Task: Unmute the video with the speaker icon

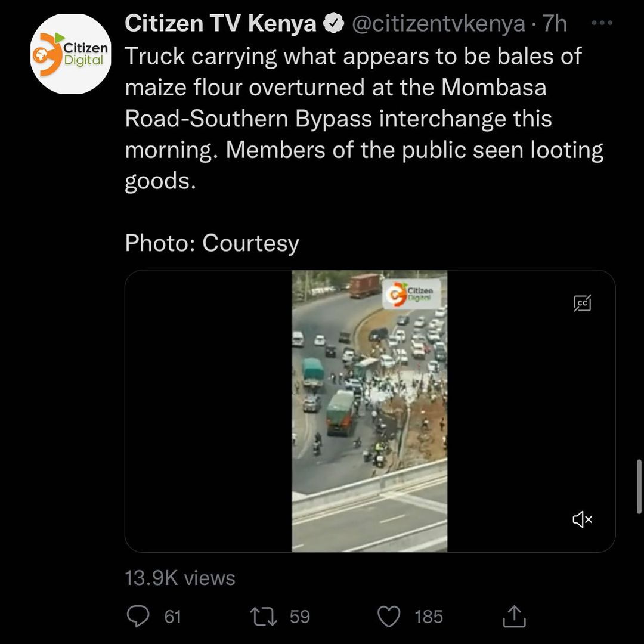Action: pyautogui.click(x=583, y=520)
